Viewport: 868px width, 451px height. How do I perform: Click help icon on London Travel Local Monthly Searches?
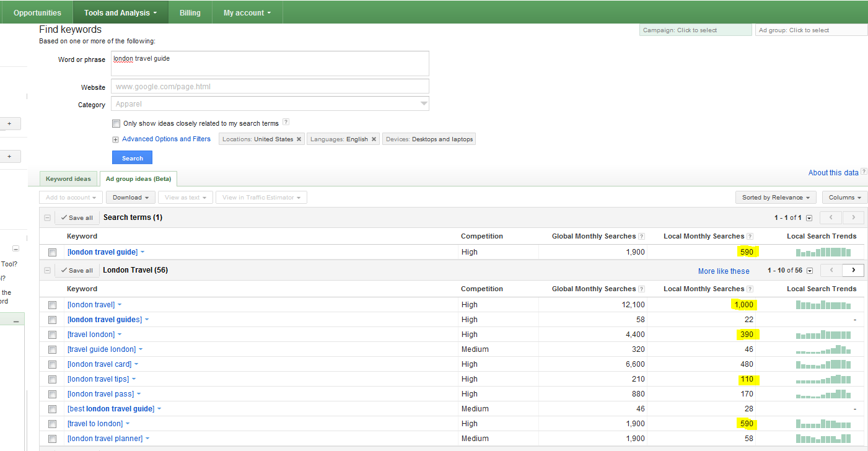pyautogui.click(x=750, y=289)
